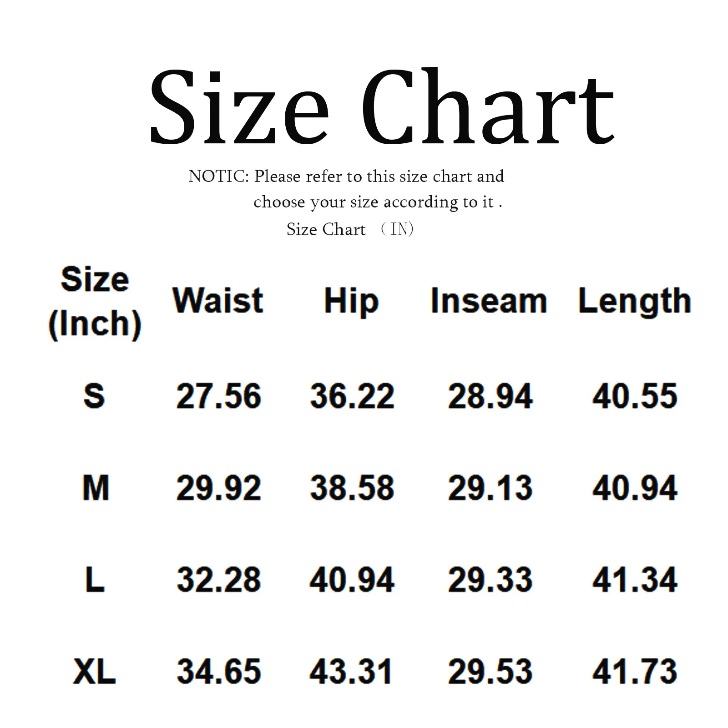Select the "Waist" column header
This screenshot has width=728, height=728.
point(218,301)
